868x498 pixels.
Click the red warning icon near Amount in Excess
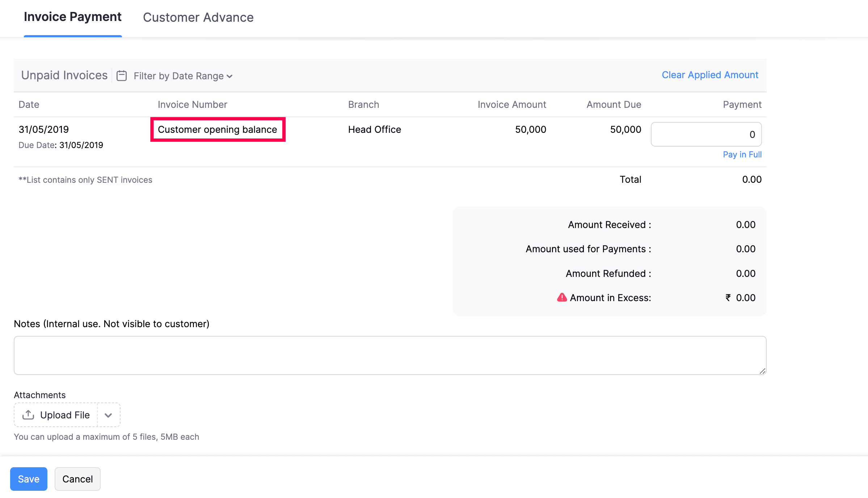point(562,297)
